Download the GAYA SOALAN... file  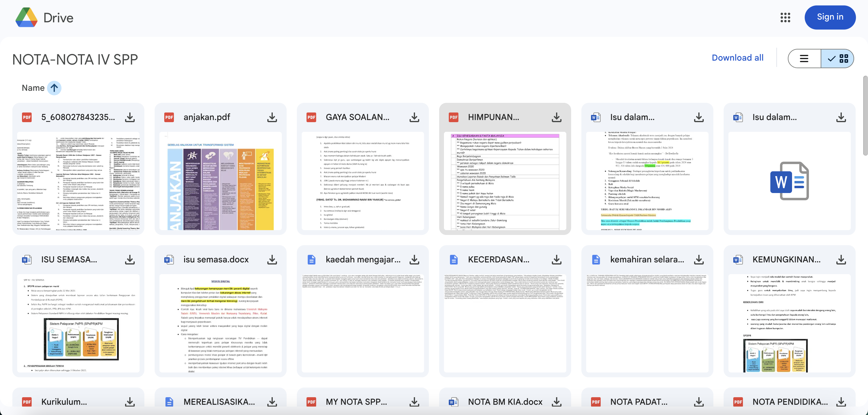(414, 117)
